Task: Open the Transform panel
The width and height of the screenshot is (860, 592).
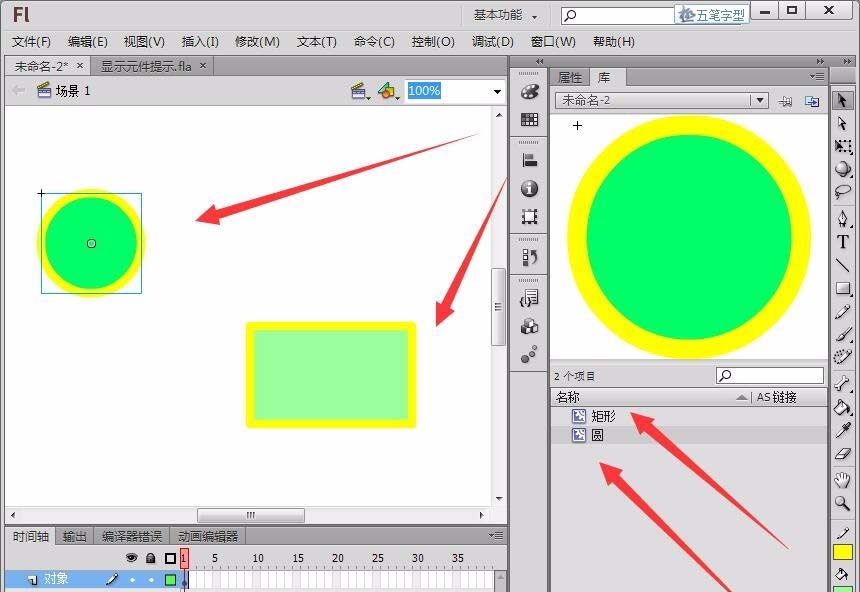Action: (529, 217)
